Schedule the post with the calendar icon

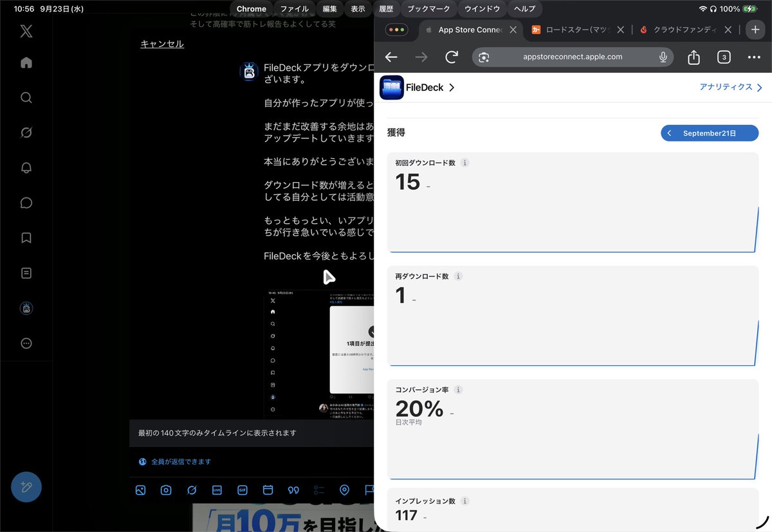268,490
